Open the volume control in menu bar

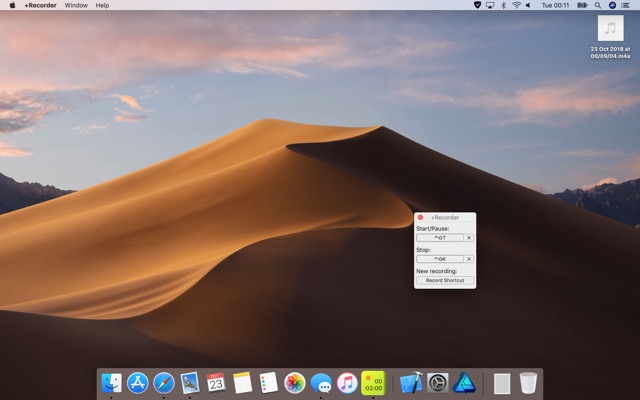[528, 5]
